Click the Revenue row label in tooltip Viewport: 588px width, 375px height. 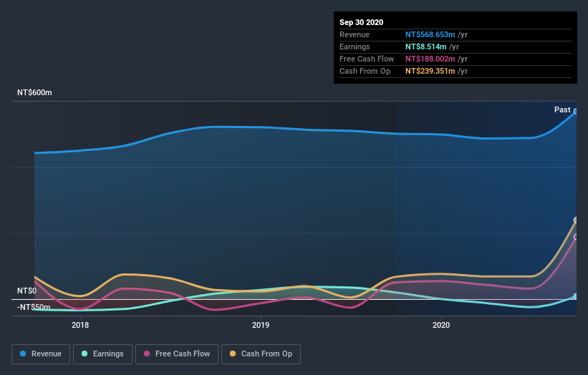pos(355,34)
